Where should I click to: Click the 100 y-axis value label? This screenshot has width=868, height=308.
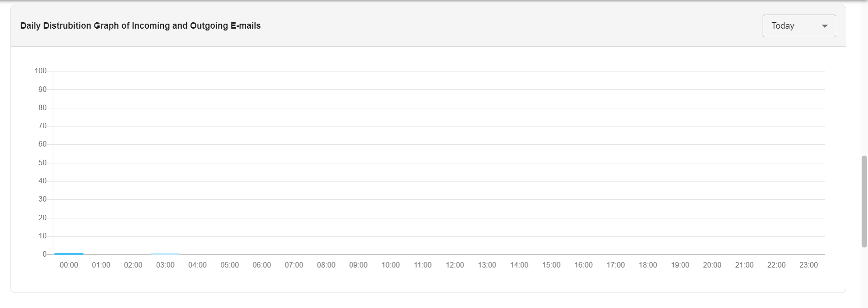40,71
